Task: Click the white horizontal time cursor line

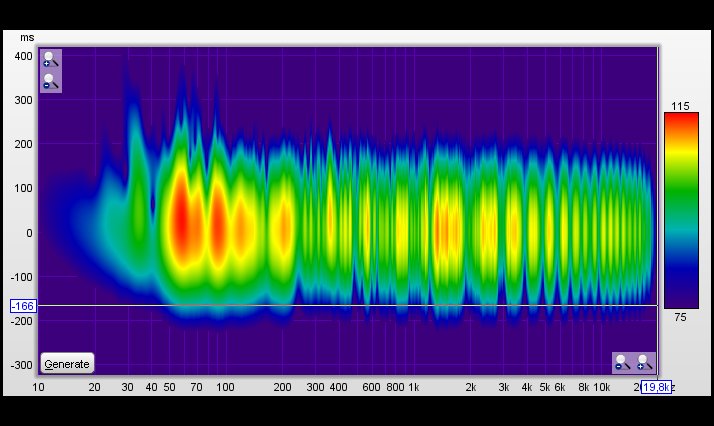Action: point(350,305)
